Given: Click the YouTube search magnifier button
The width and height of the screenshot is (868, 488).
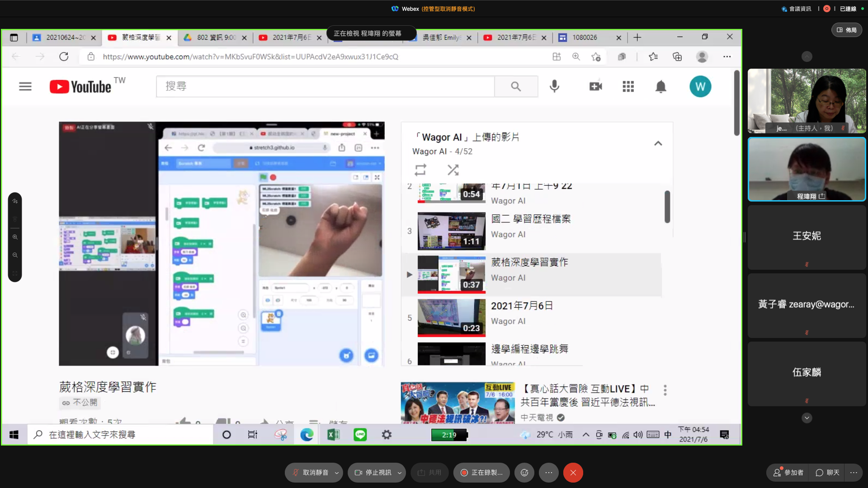Looking at the screenshot, I should pos(516,86).
